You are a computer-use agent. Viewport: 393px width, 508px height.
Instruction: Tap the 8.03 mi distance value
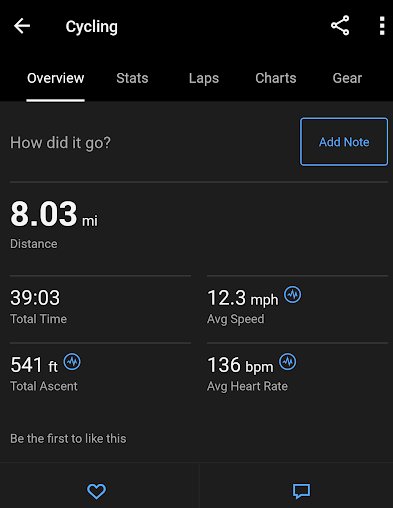pos(54,214)
